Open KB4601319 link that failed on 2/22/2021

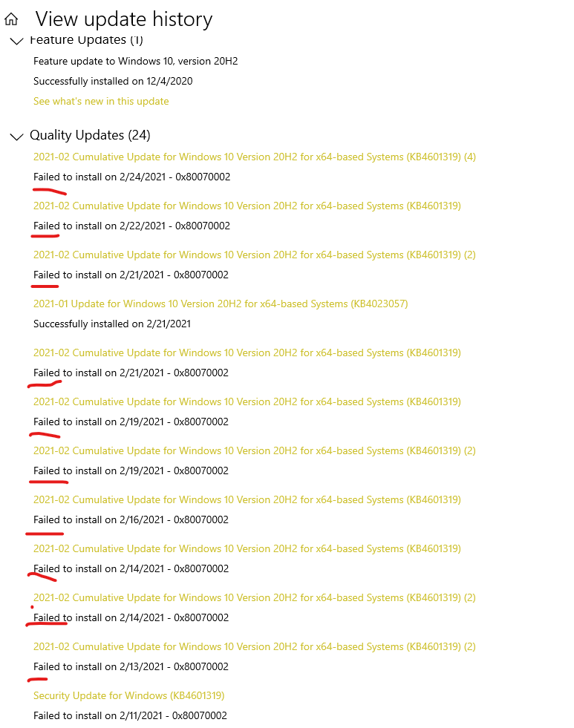coord(247,206)
